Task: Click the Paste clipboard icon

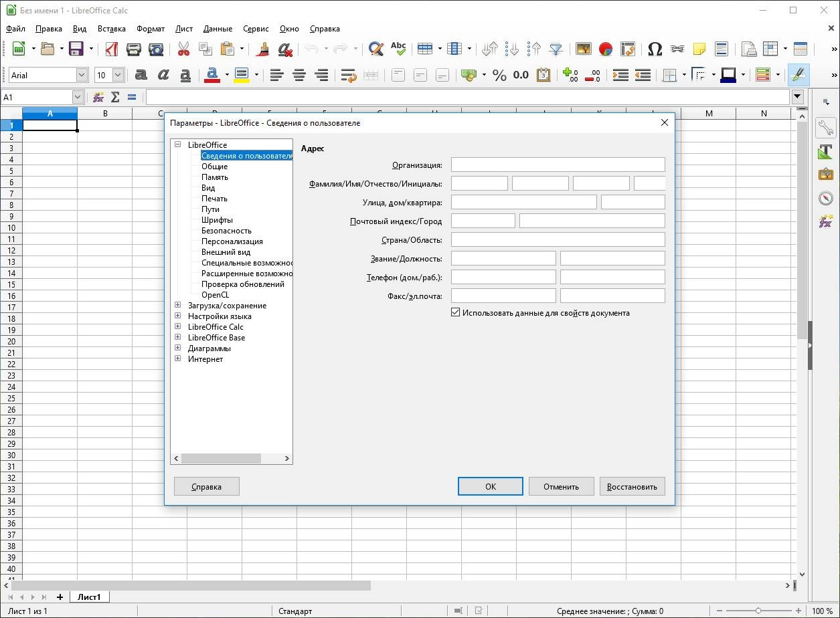Action: (x=227, y=49)
